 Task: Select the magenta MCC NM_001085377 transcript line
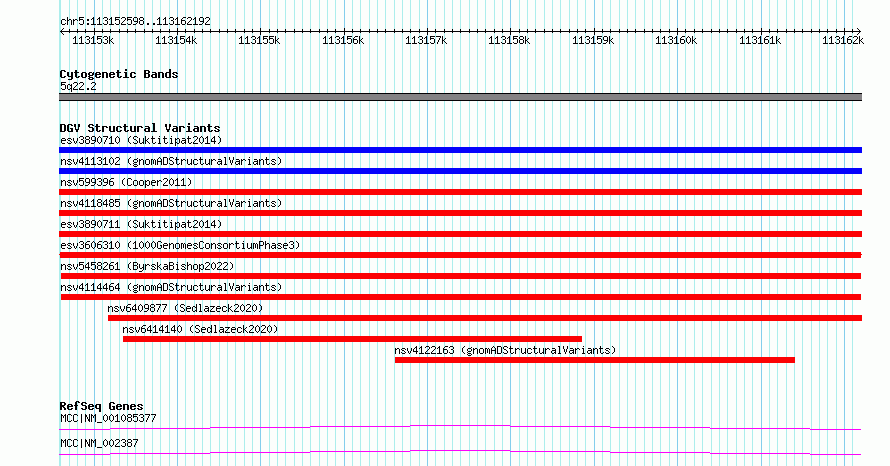coord(460,427)
